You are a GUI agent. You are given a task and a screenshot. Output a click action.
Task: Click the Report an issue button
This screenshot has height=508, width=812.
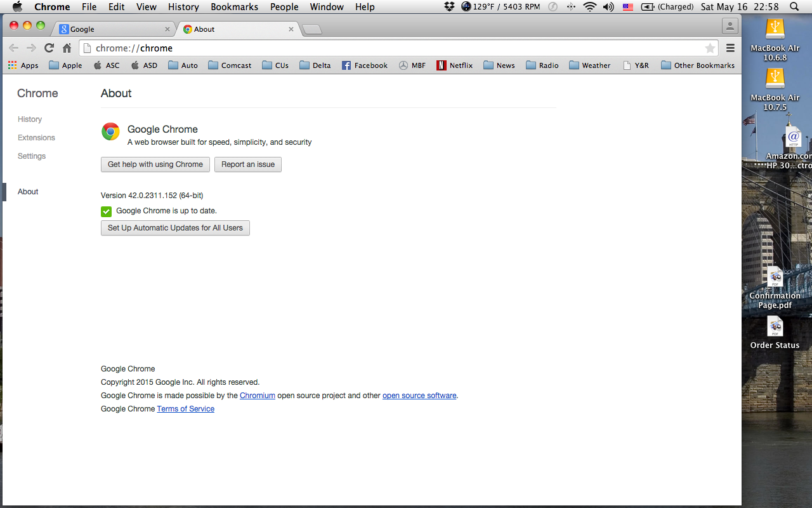click(248, 164)
